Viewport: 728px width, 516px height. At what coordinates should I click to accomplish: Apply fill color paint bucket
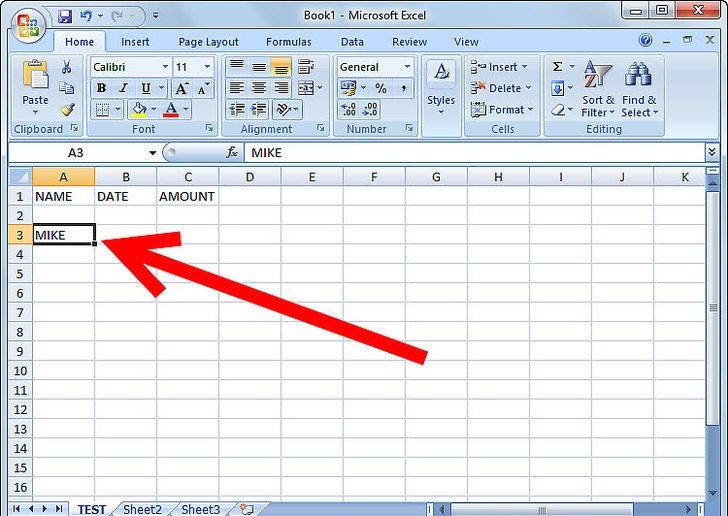click(139, 110)
